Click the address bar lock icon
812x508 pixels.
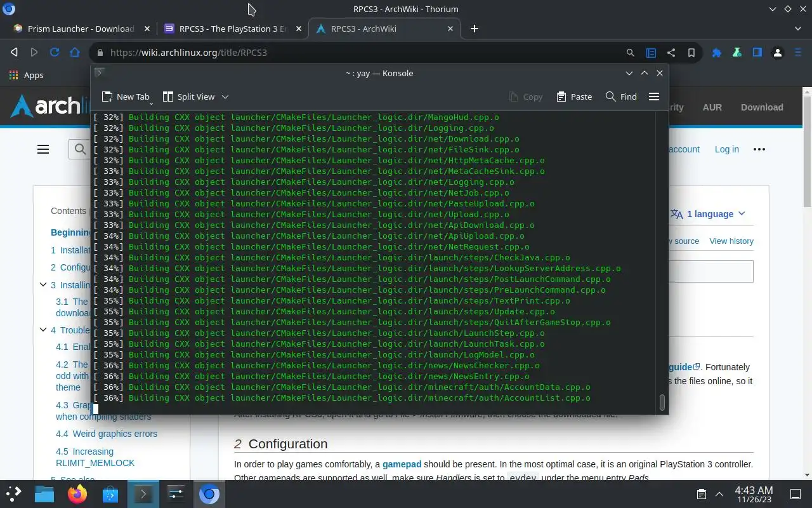pyautogui.click(x=100, y=53)
